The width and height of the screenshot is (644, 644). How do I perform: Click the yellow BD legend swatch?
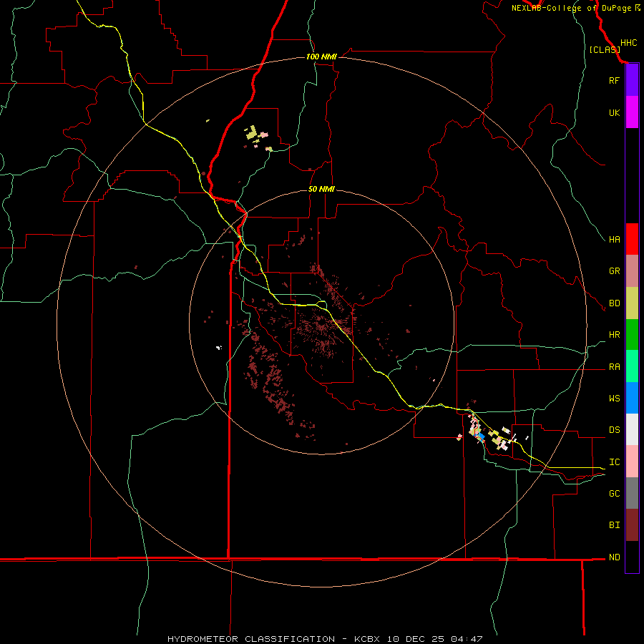point(632,303)
